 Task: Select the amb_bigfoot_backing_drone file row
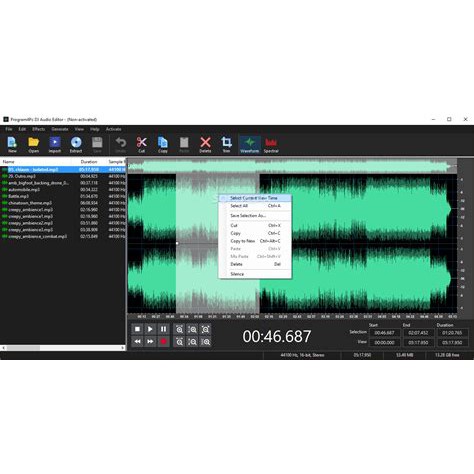tap(63, 183)
